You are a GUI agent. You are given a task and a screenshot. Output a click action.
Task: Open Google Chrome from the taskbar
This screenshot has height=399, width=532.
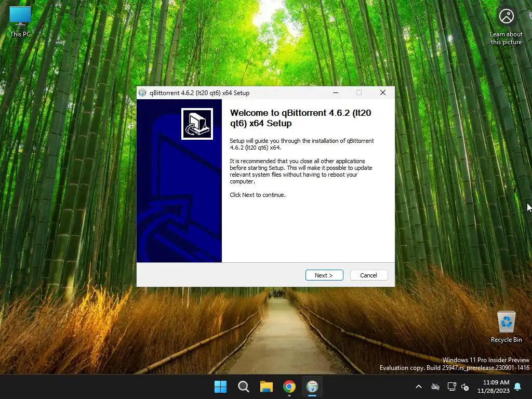tap(289, 387)
